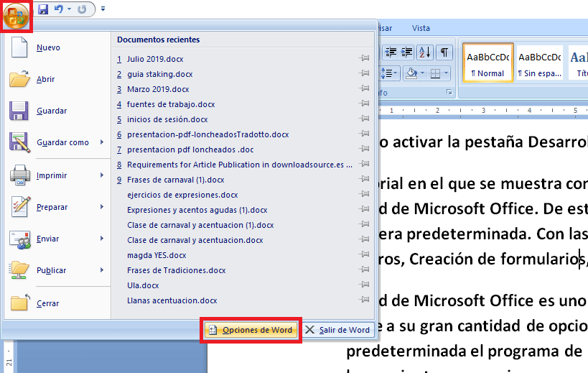Click the Borders icon in paragraph group
The height and width of the screenshot is (373, 588).
point(435,73)
